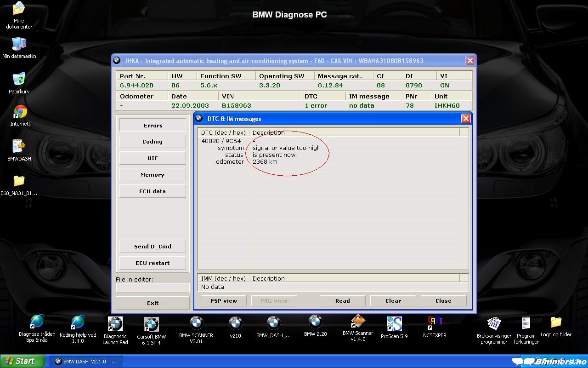The width and height of the screenshot is (588, 368).
Task: Click the Errors button
Action: [153, 125]
